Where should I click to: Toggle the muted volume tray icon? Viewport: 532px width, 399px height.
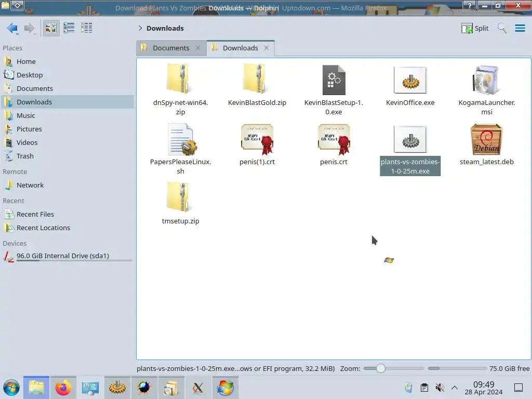[440, 388]
